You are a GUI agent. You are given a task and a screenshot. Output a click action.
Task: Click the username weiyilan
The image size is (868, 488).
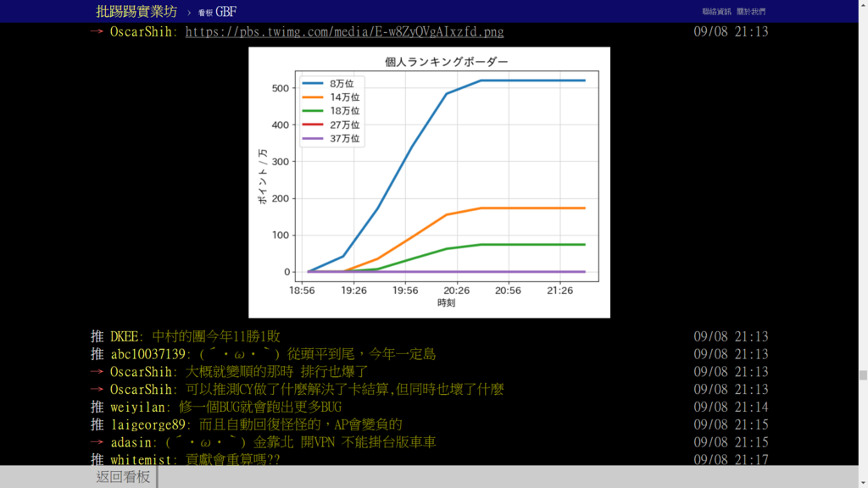click(x=137, y=408)
